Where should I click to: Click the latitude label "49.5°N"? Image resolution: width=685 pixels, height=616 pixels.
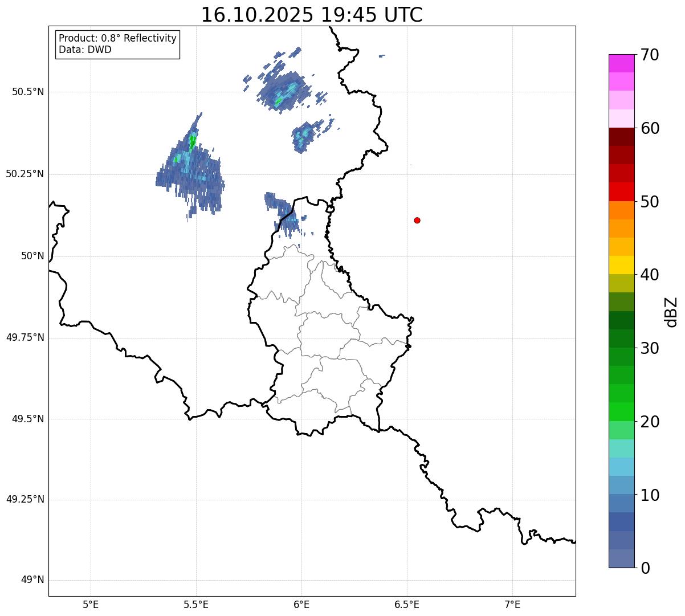point(28,419)
